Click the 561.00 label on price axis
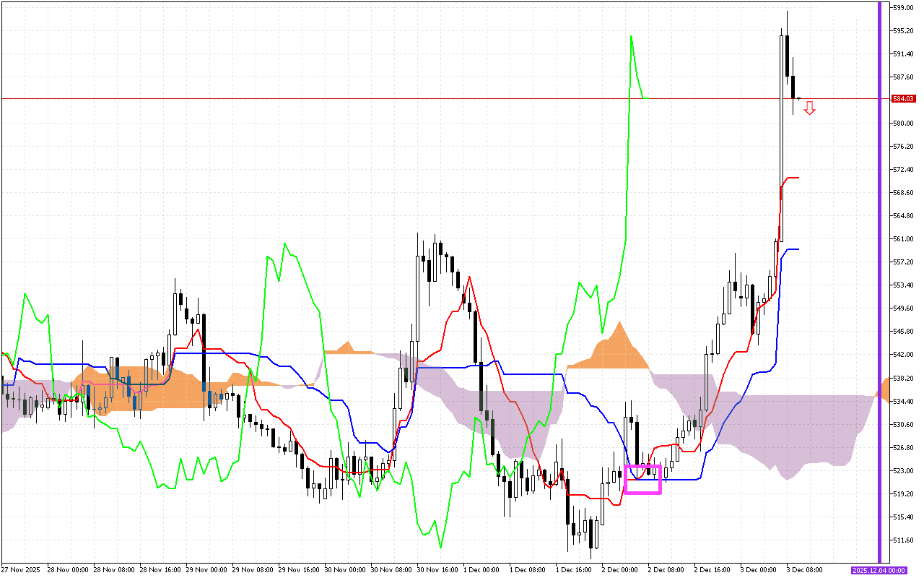924x578 pixels. click(904, 239)
